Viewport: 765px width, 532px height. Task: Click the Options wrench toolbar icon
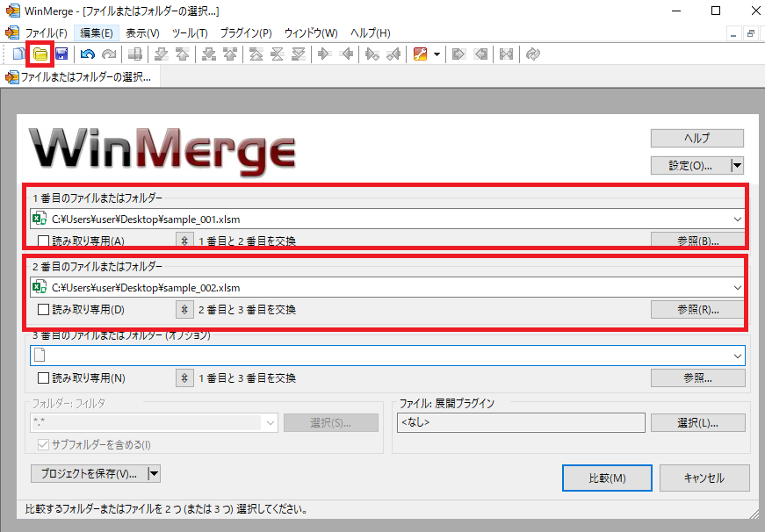point(420,54)
